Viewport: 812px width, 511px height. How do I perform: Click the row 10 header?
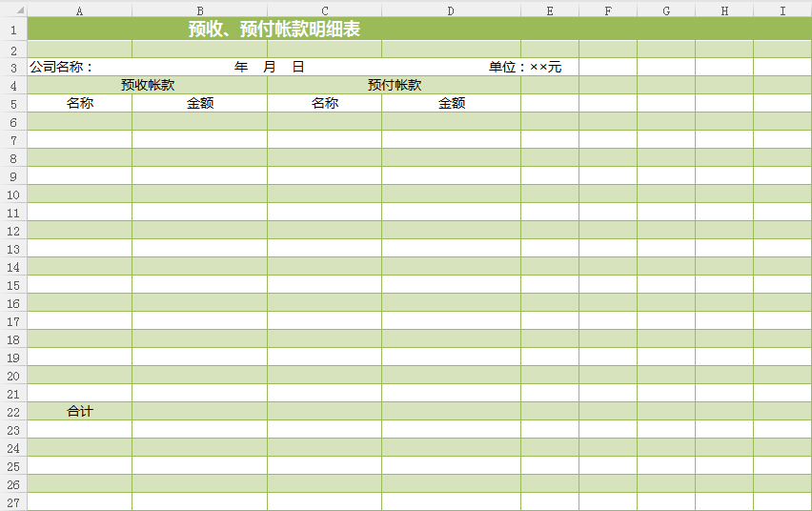[x=13, y=194]
